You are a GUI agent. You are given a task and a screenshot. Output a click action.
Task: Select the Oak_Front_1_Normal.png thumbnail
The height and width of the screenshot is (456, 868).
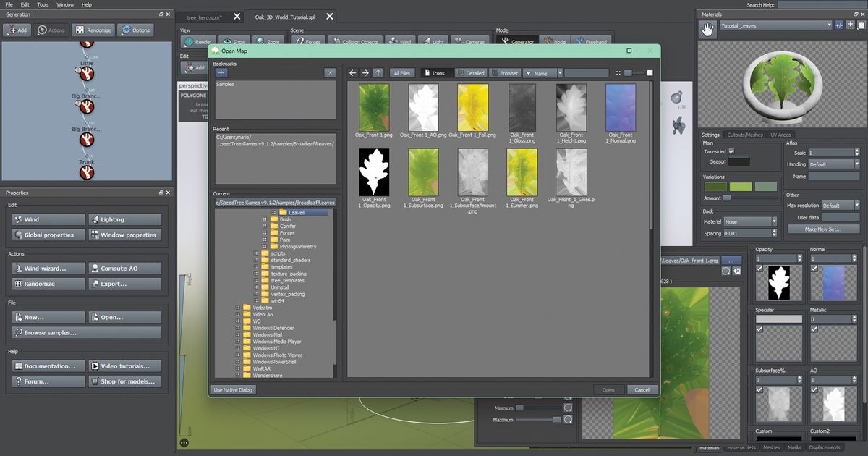tap(620, 109)
